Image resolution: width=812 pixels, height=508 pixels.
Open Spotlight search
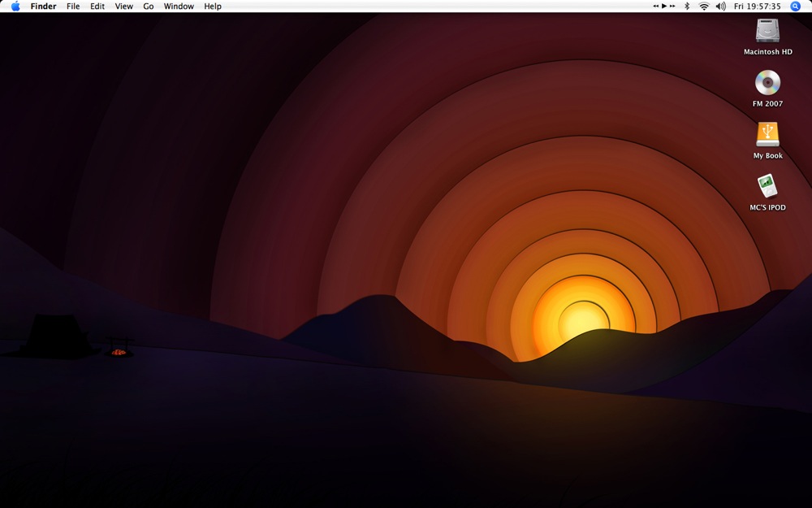[796, 7]
